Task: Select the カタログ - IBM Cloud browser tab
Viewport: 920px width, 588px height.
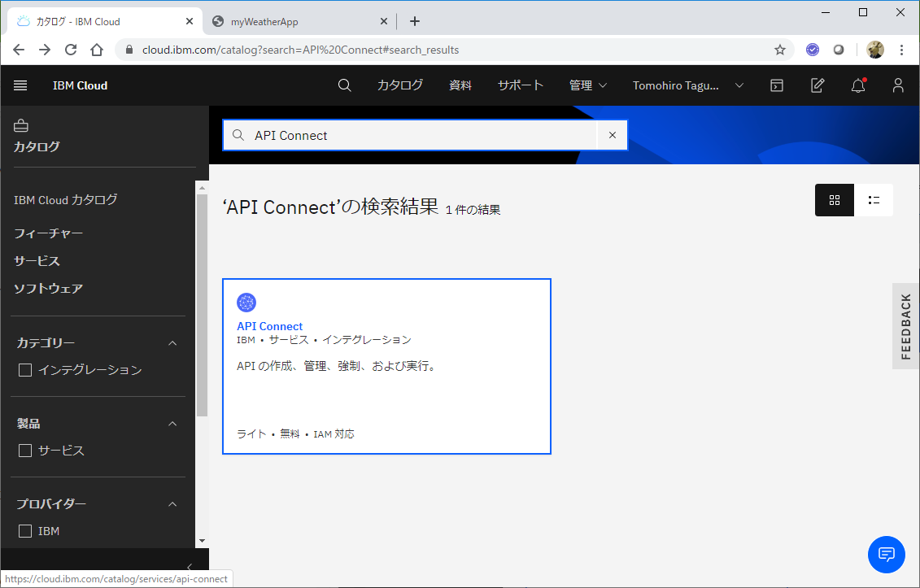Action: pyautogui.click(x=104, y=21)
